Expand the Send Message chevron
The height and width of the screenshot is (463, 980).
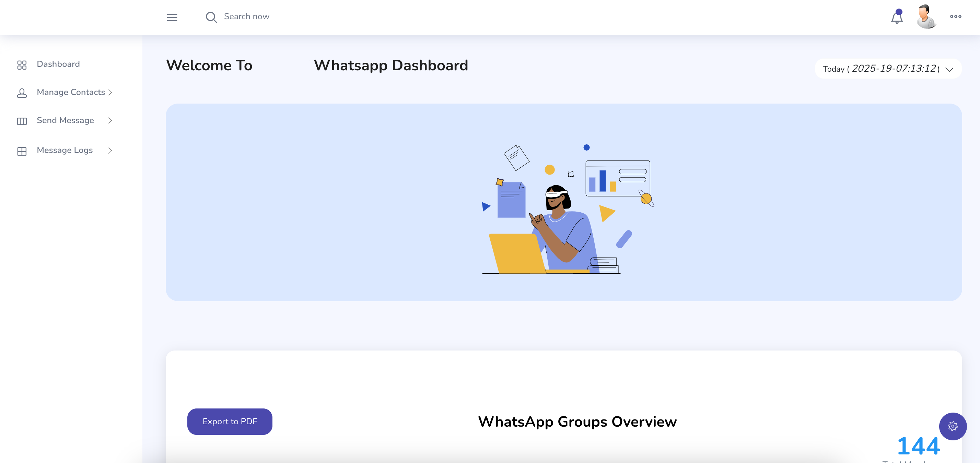pos(110,120)
